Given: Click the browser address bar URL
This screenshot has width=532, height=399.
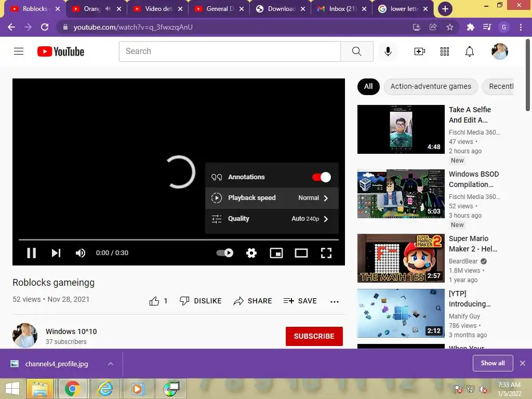Looking at the screenshot, I should coord(133,27).
